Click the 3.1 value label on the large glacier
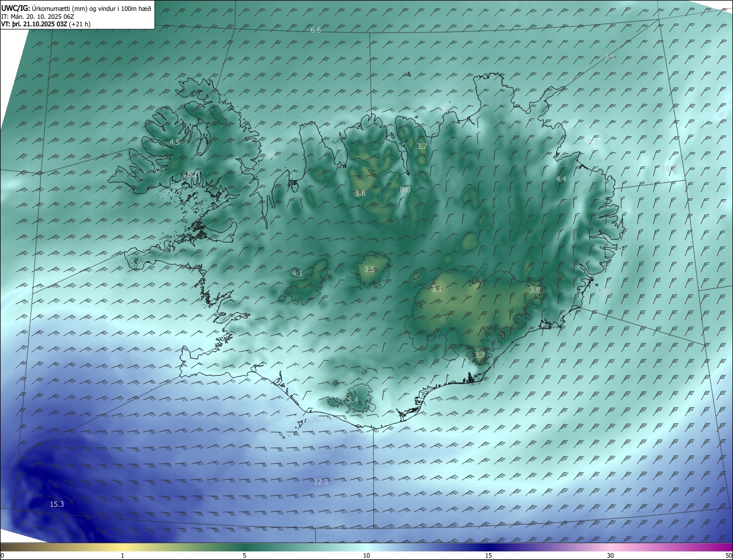This screenshot has width=733, height=560. point(437,289)
